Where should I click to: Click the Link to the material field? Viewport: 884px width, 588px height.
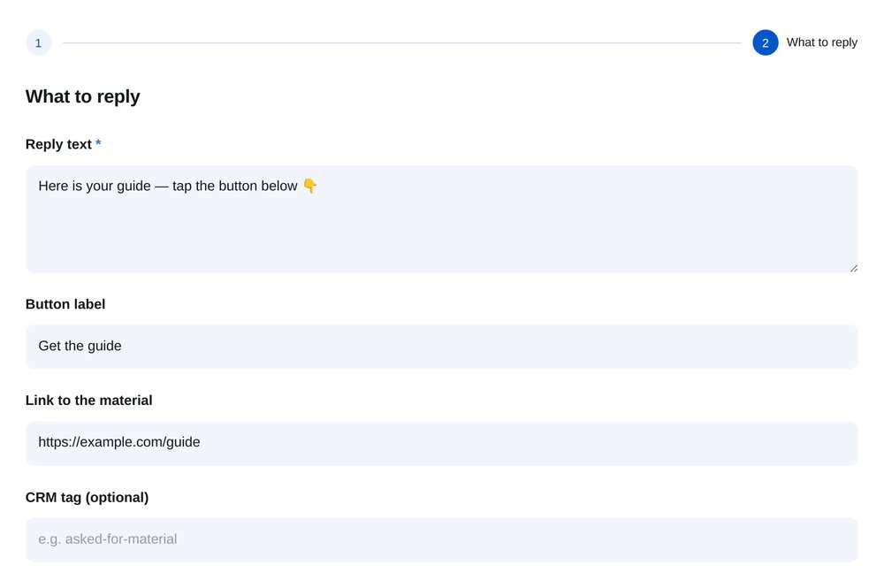click(441, 443)
